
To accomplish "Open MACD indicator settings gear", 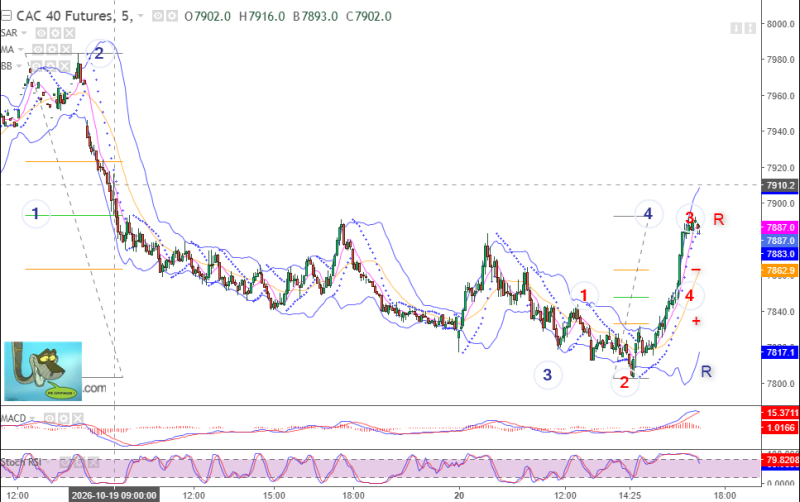I will [63, 418].
